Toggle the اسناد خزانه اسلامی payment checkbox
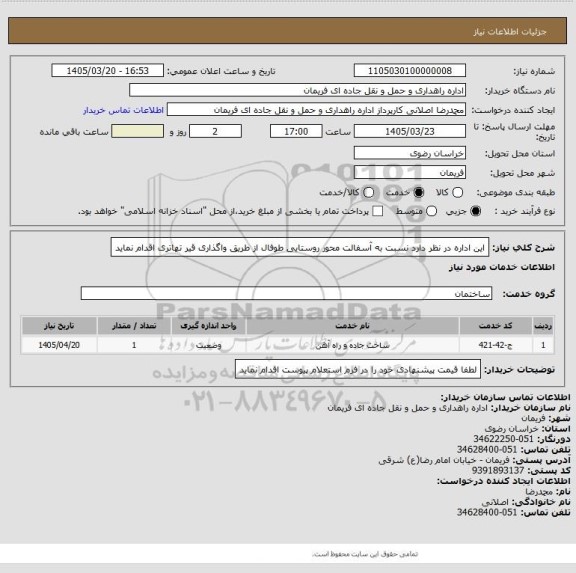This screenshot has width=576, height=573. click(x=378, y=211)
